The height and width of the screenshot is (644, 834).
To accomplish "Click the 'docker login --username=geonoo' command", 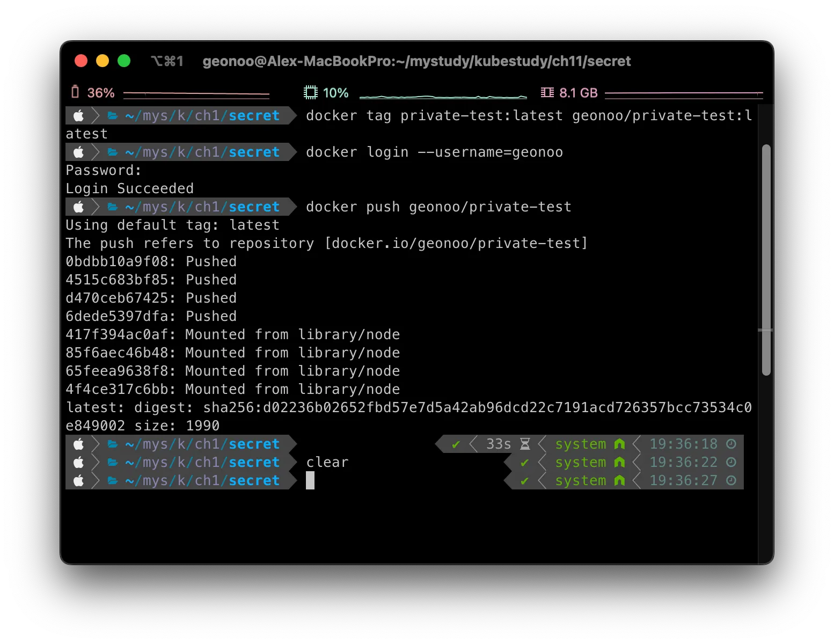I will point(434,152).
